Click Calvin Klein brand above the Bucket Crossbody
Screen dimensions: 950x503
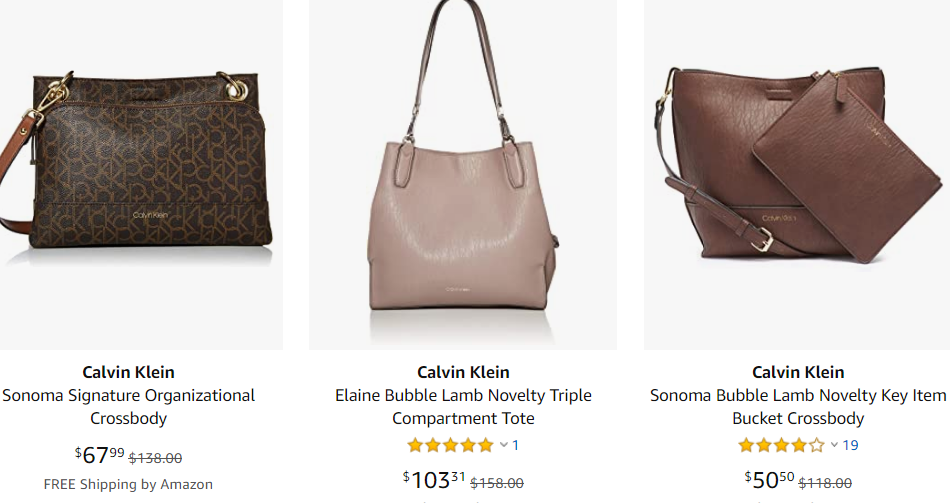798,372
